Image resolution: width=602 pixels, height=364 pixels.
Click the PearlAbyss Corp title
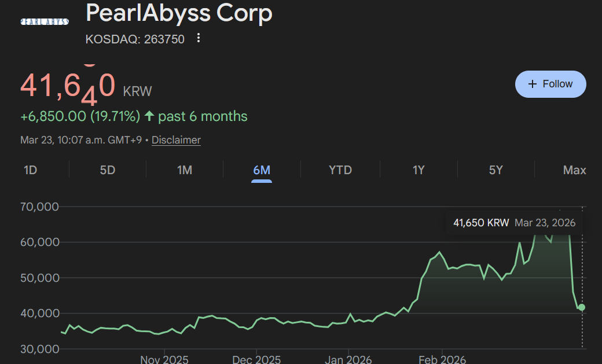tap(179, 13)
